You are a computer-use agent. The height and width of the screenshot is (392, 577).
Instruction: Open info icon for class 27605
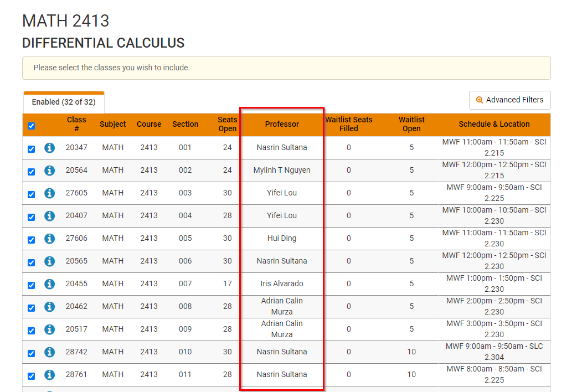(49, 193)
